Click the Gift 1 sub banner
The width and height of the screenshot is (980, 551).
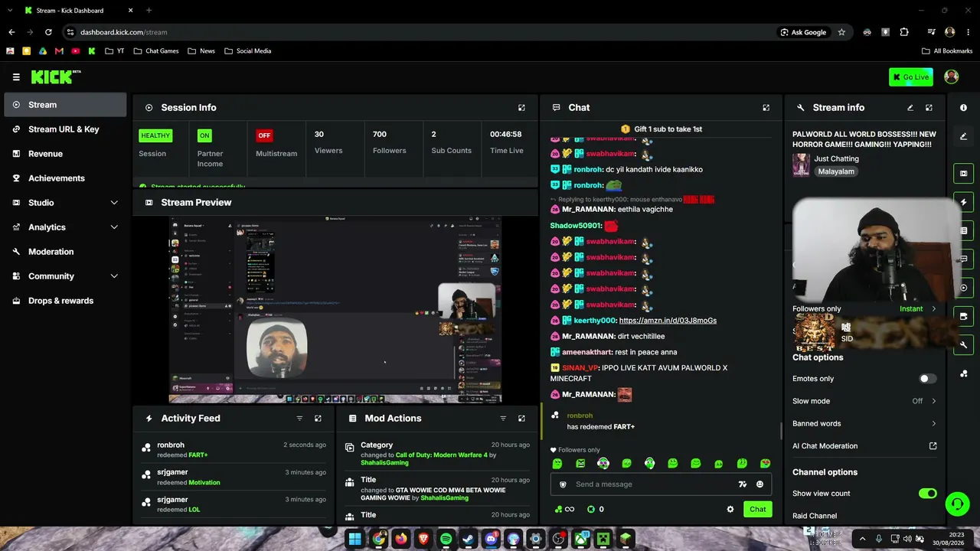(661, 129)
